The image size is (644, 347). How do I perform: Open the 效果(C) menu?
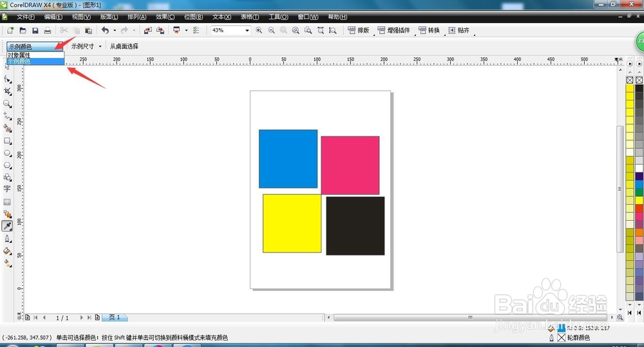point(165,17)
